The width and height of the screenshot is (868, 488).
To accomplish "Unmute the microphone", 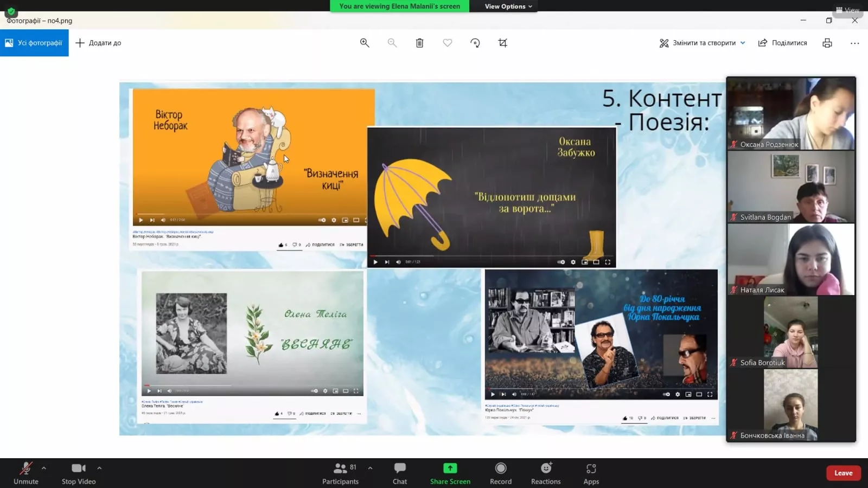I will tap(26, 473).
